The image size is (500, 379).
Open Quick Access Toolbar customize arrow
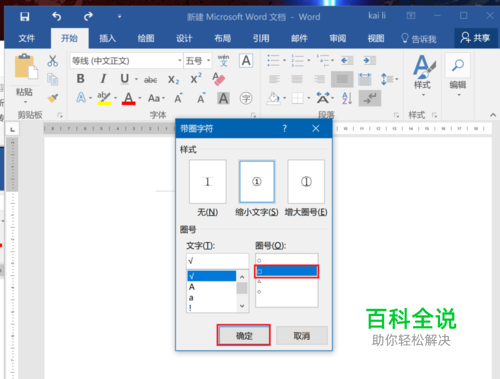click(119, 16)
